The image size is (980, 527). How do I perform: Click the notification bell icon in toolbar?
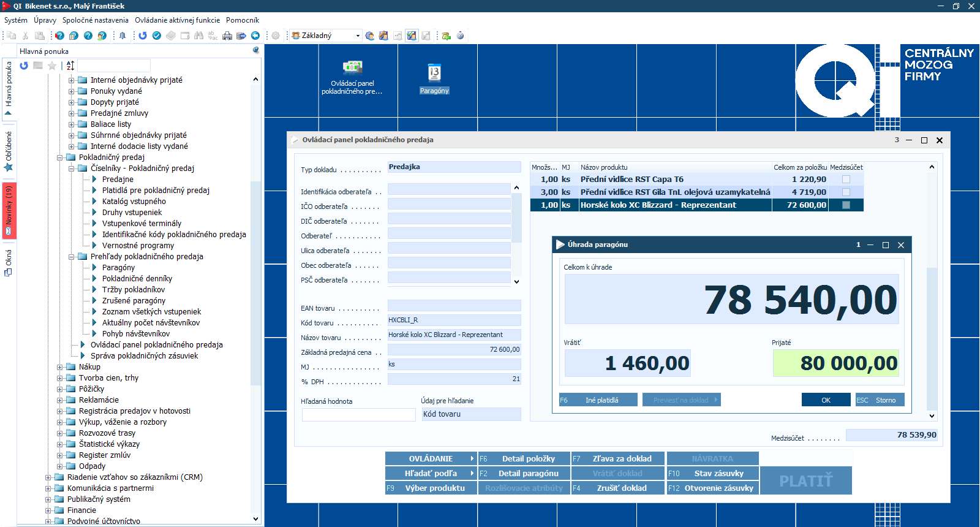(123, 36)
